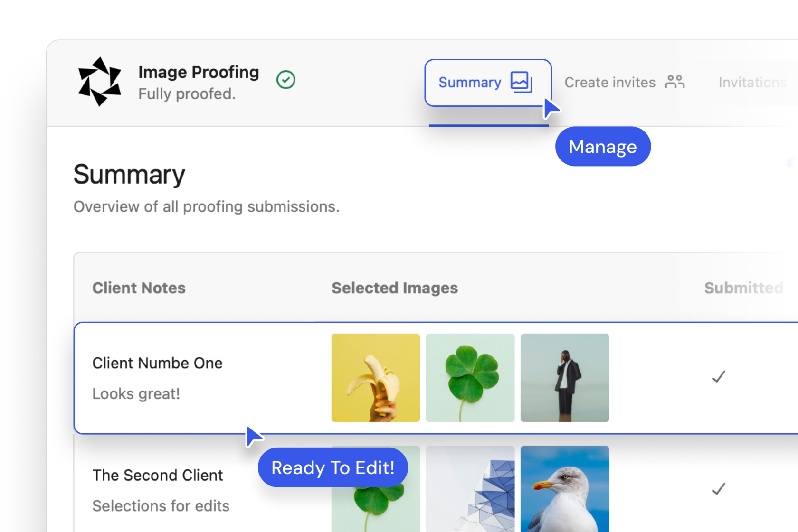Click submitted checkmark for Client Numbe One
The height and width of the screenshot is (532, 798).
tap(718, 377)
